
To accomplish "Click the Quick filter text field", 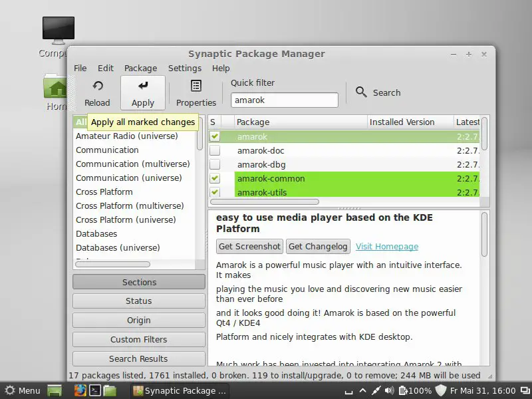I will point(285,100).
